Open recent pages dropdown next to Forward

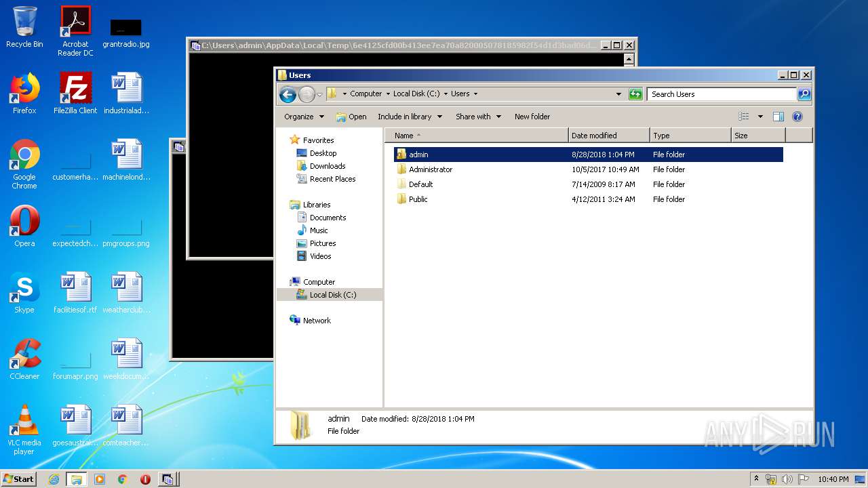click(319, 94)
